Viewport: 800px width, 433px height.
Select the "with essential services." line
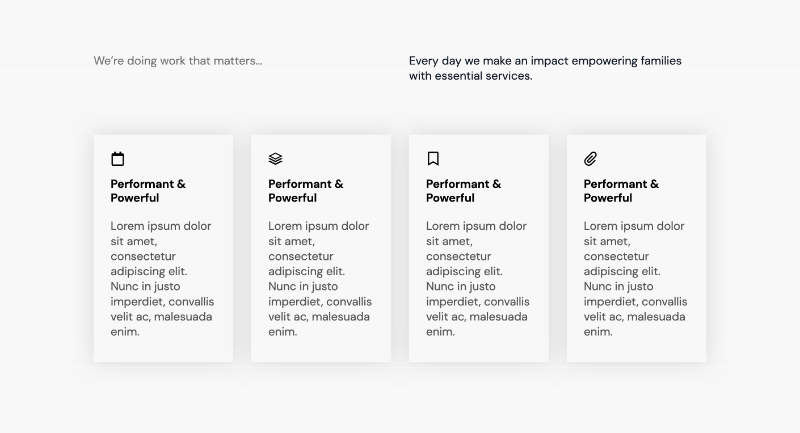point(470,76)
